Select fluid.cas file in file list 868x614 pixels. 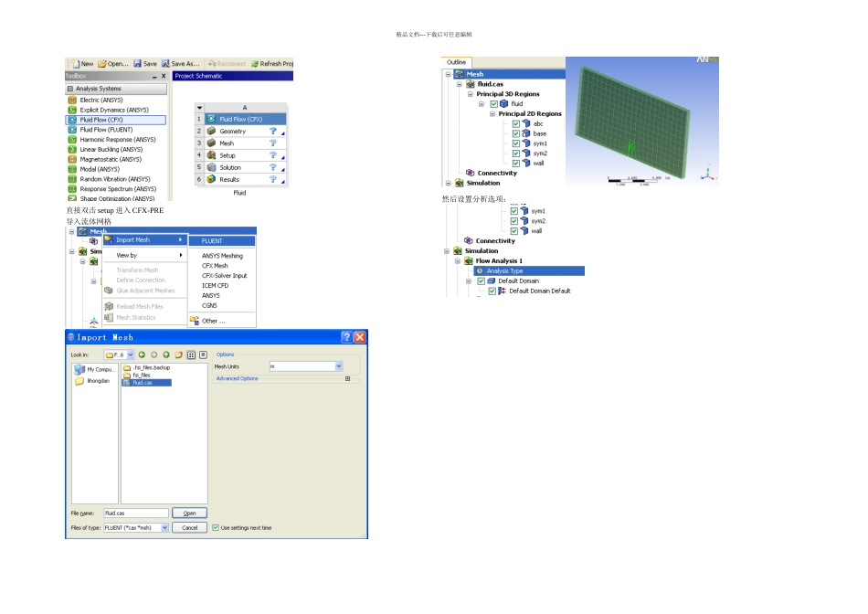147,383
